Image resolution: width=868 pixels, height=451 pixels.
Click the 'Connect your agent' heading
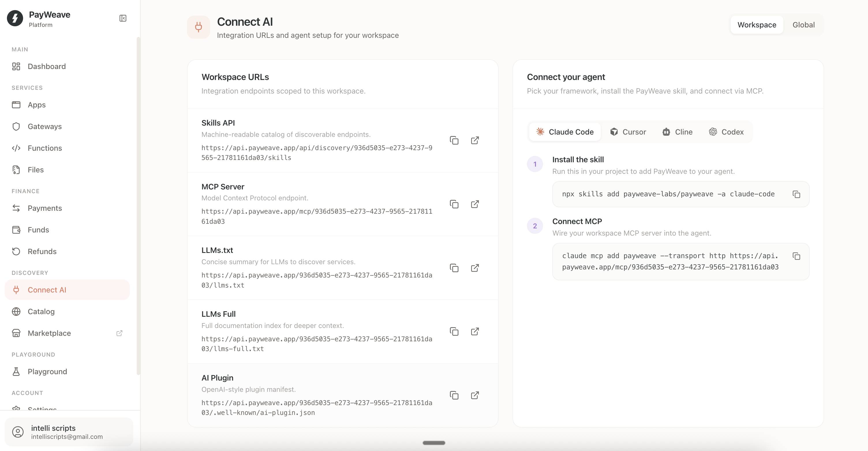[566, 77]
